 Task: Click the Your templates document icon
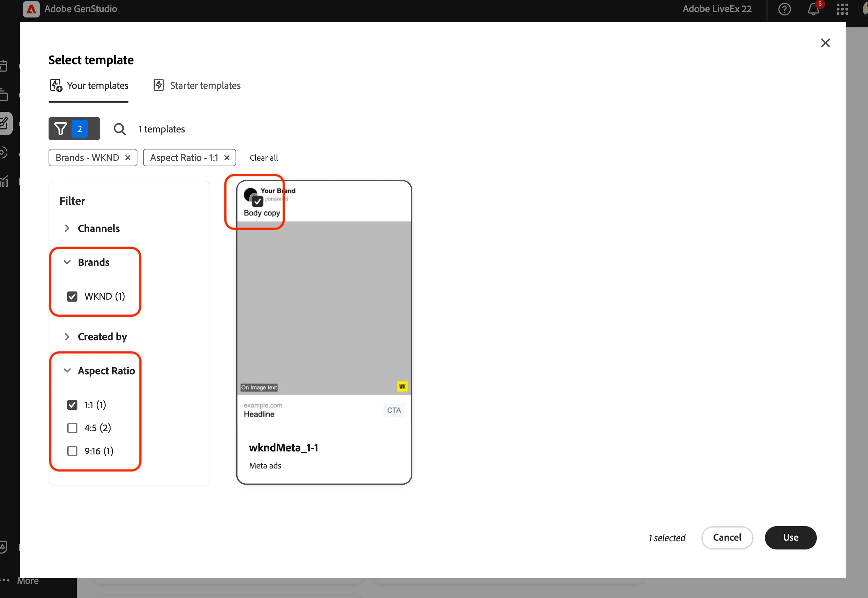tap(56, 86)
